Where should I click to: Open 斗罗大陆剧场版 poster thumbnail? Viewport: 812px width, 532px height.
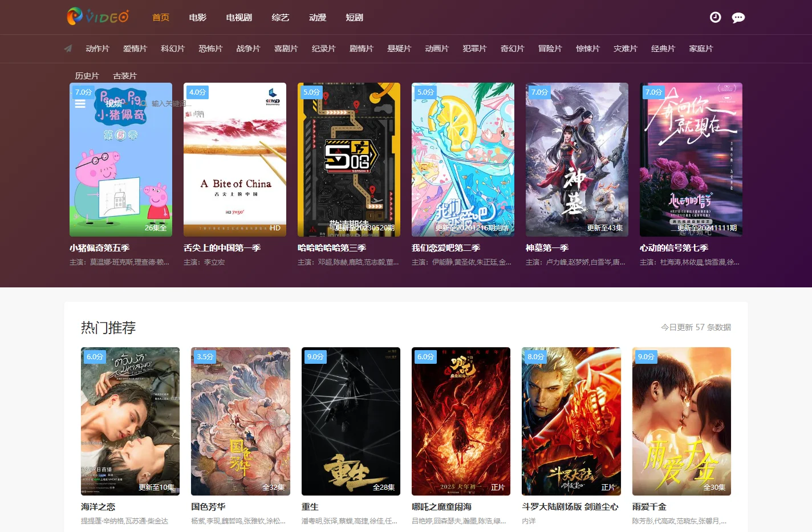point(571,421)
